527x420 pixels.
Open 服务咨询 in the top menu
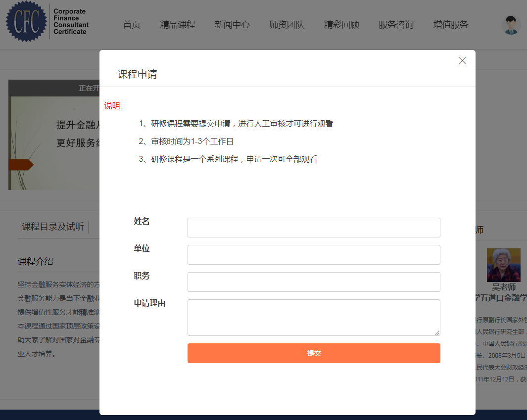tap(396, 25)
